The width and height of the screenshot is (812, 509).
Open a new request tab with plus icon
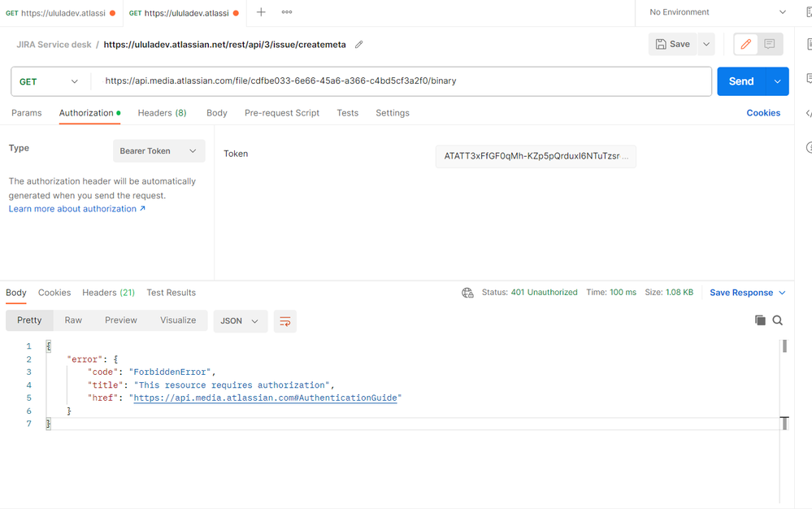[261, 12]
